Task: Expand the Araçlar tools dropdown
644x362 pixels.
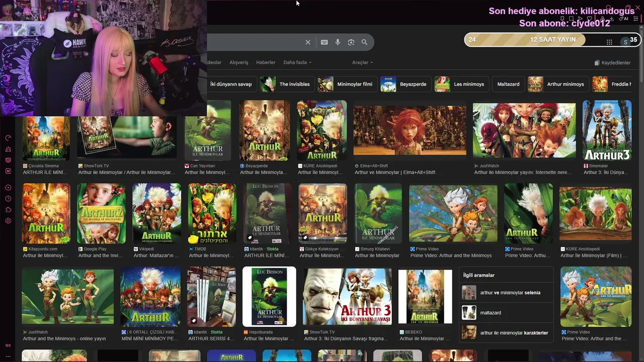Action: pyautogui.click(x=362, y=62)
